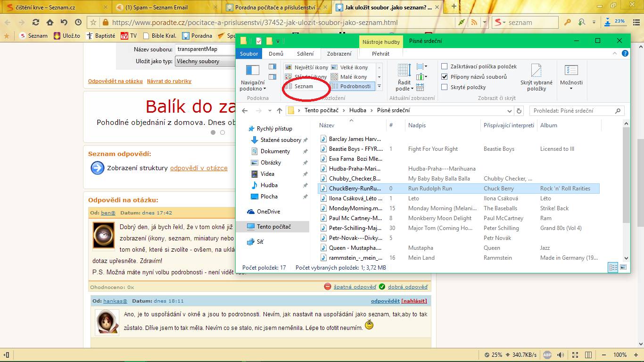The height and width of the screenshot is (362, 644).
Task: Click nahlásit link on hankas reply
Action: (x=414, y=301)
